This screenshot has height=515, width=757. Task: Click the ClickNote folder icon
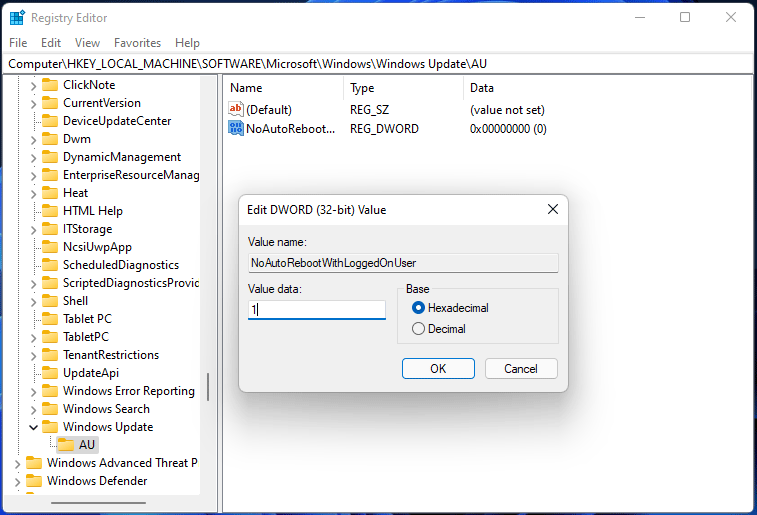50,85
